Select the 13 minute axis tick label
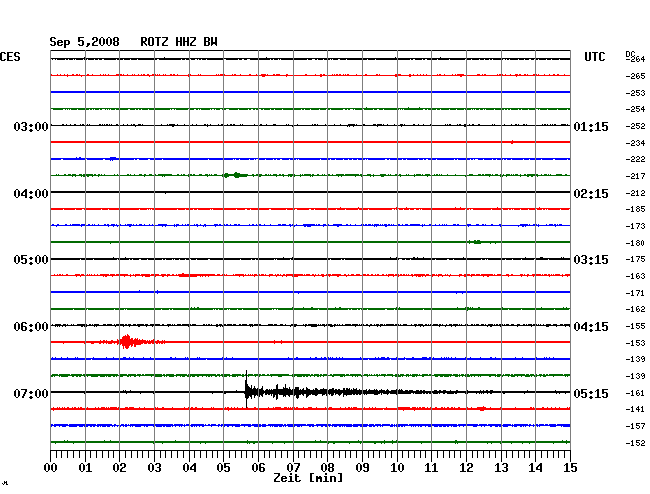650x494 pixels. tap(501, 468)
